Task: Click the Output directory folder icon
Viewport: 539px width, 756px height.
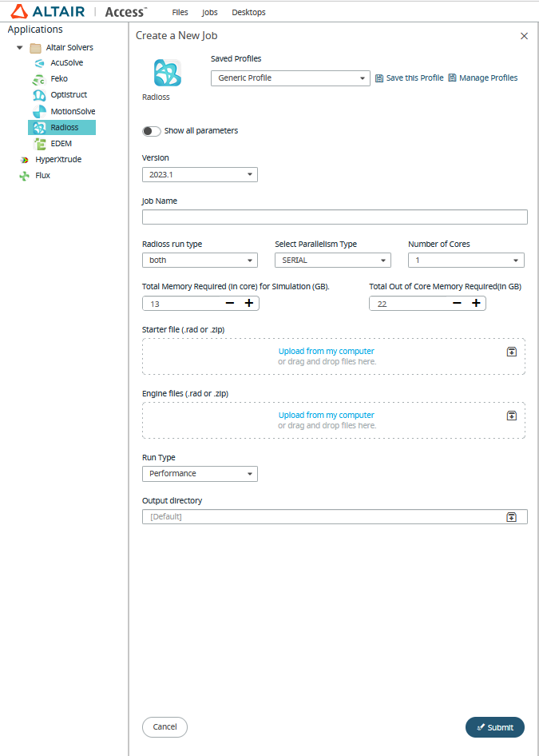Action: click(x=511, y=516)
